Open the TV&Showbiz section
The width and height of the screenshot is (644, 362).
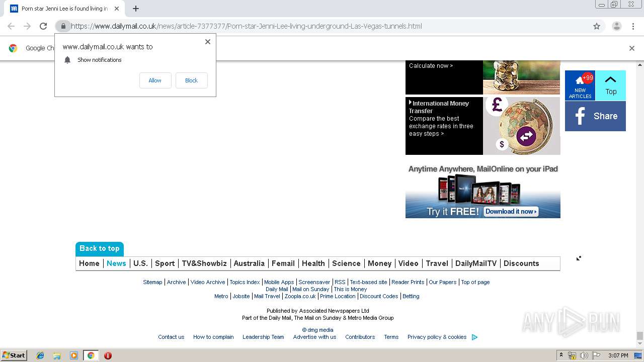click(x=204, y=263)
